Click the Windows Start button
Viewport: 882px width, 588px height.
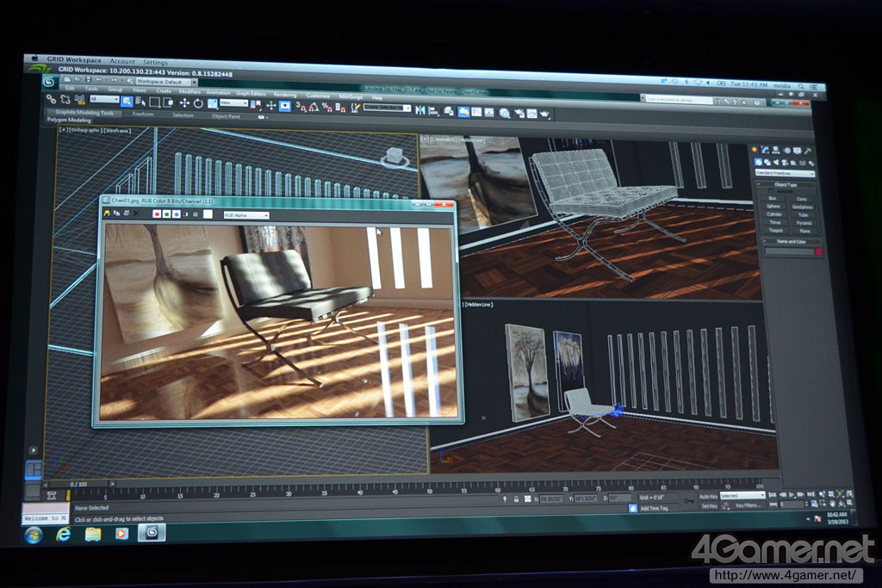[34, 535]
